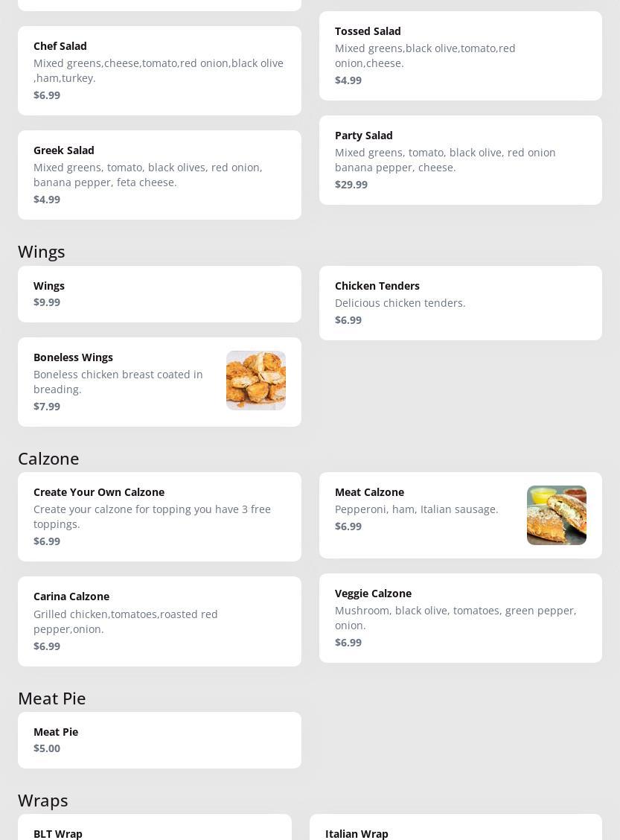
Task: Click the Meat Pie $5.00 item
Action: tap(159, 740)
